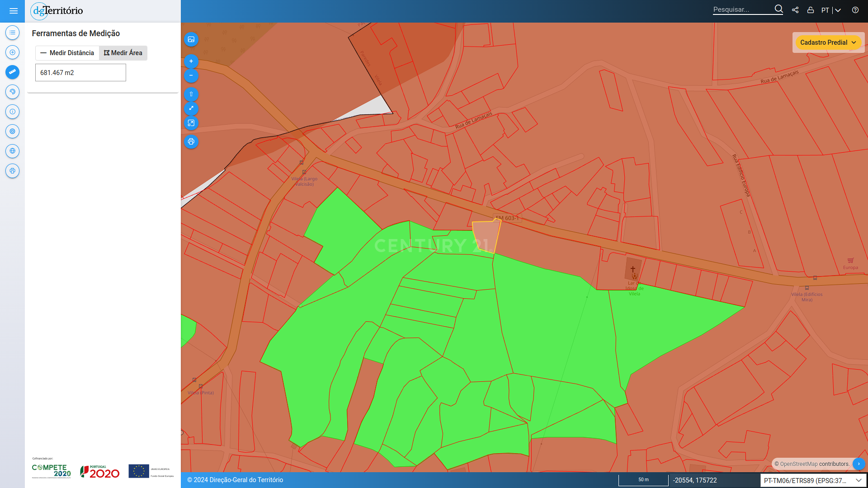
Task: Open the PT-TM06/ETRS89 coordinate system dropdown
Action: click(813, 481)
